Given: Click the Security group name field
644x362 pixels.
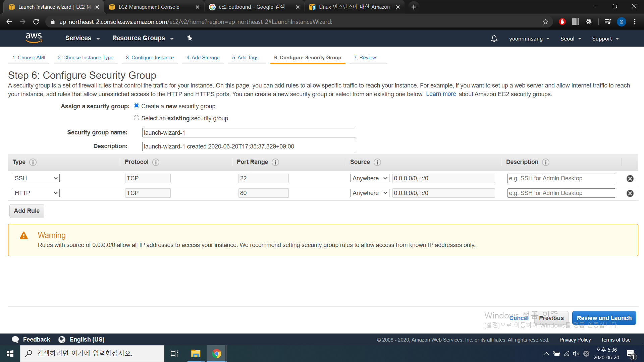Looking at the screenshot, I should click(x=248, y=133).
